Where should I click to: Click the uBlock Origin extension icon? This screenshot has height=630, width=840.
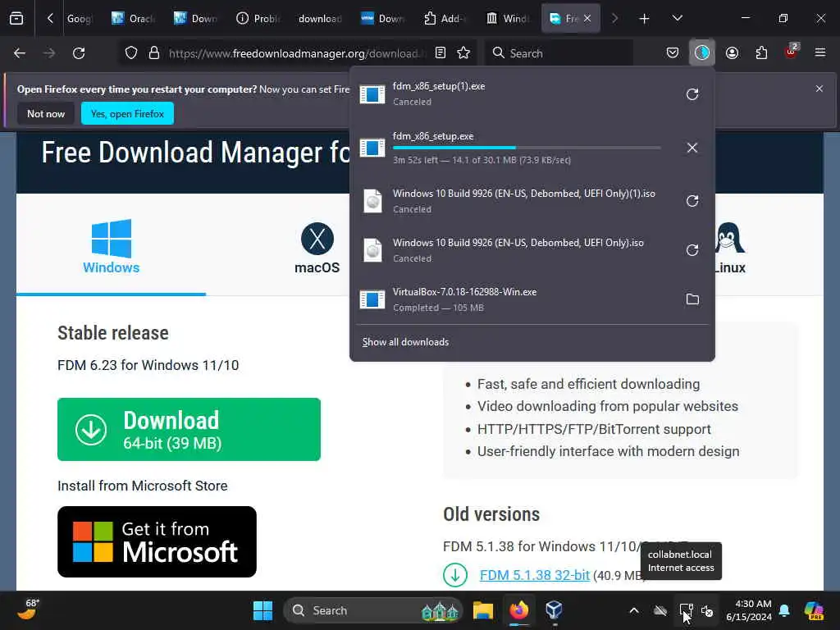[x=792, y=52]
